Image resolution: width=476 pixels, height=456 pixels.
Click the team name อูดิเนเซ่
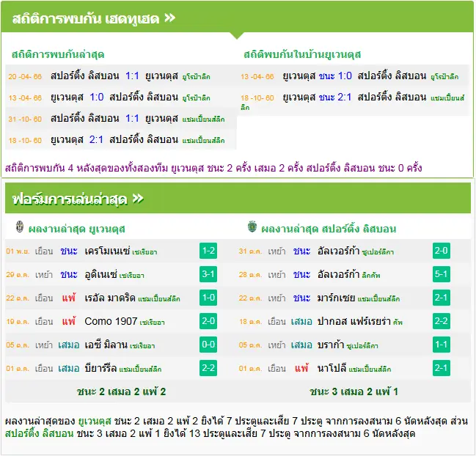pyautogui.click(x=100, y=275)
